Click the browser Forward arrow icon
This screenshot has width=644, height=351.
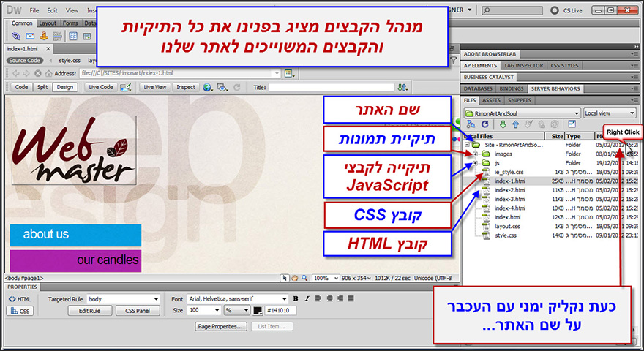(x=26, y=73)
